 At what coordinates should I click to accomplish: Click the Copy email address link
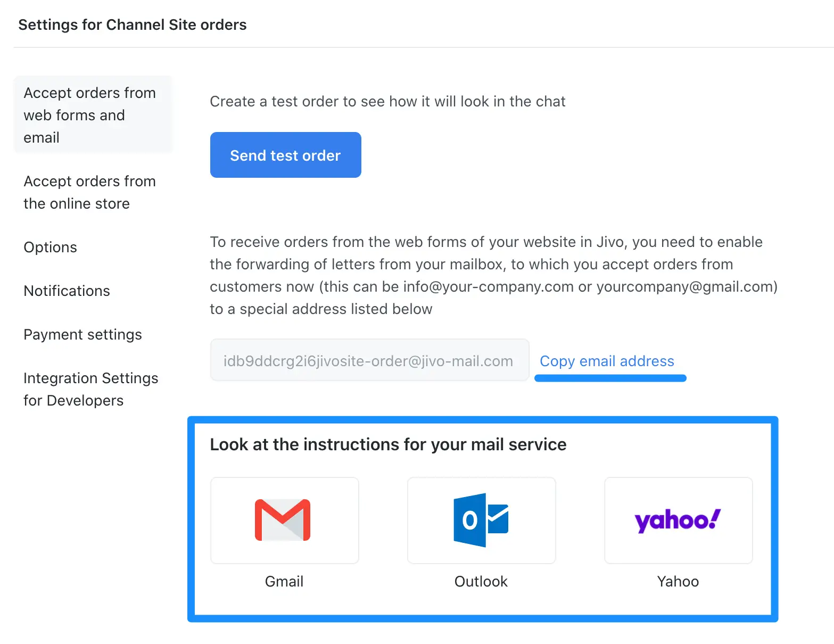607,361
